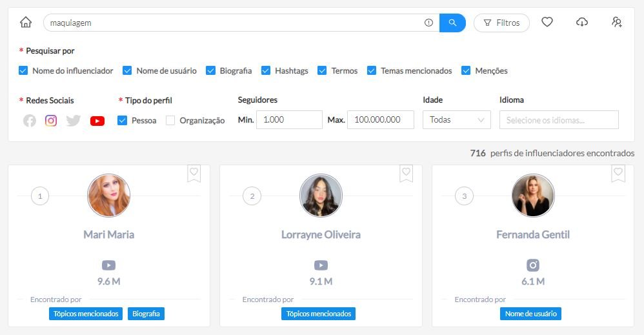Open Fernanda Gentil's profile picture
Viewport: 644px width, 335px height.
(x=533, y=196)
